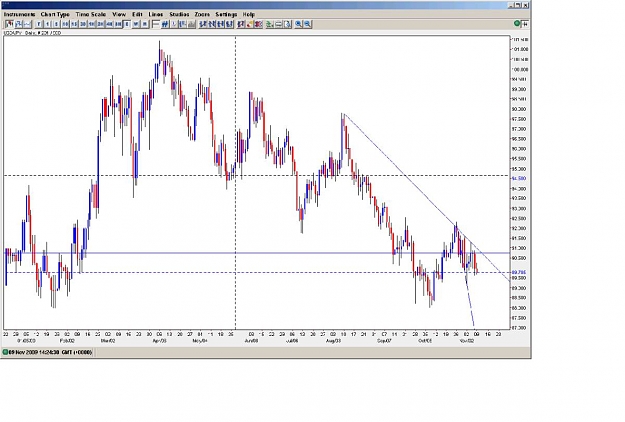
Task: Click the toolbar icon right of grid icon
Action: 173,24
